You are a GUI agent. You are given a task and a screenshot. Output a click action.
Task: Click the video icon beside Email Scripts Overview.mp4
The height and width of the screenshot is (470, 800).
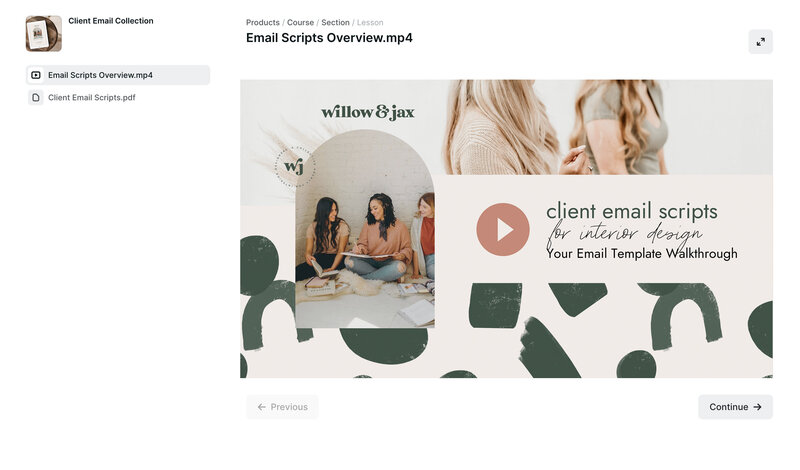click(x=36, y=75)
